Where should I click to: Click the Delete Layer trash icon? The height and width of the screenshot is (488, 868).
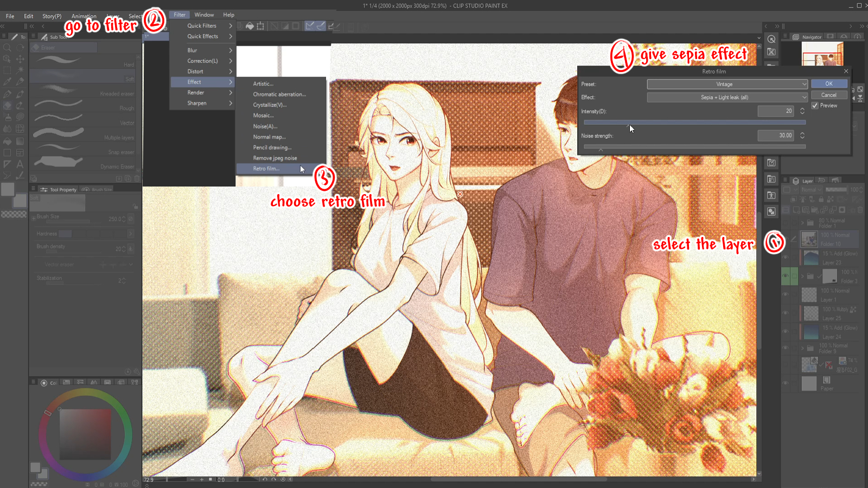pyautogui.click(x=859, y=209)
